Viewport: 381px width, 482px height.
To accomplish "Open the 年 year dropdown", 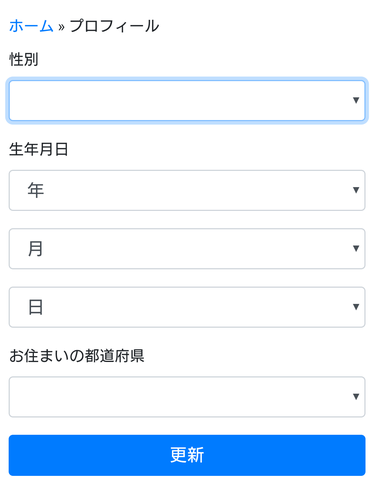I will [x=187, y=190].
